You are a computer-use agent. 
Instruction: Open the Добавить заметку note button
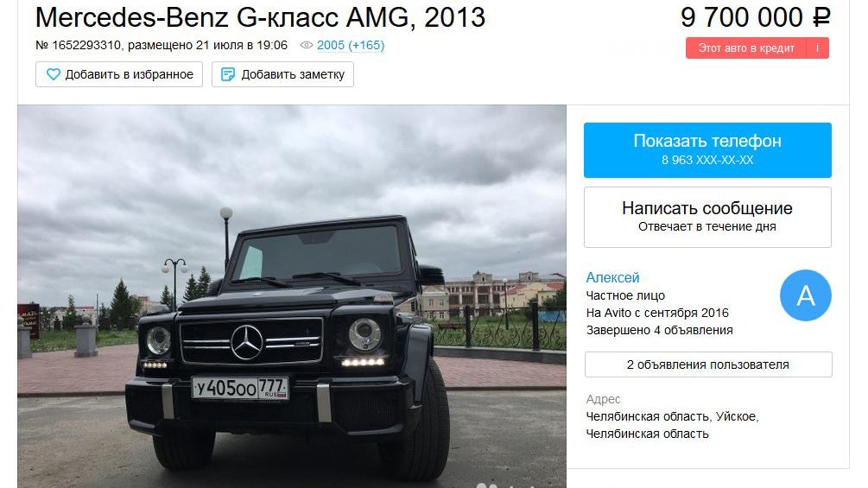point(282,74)
